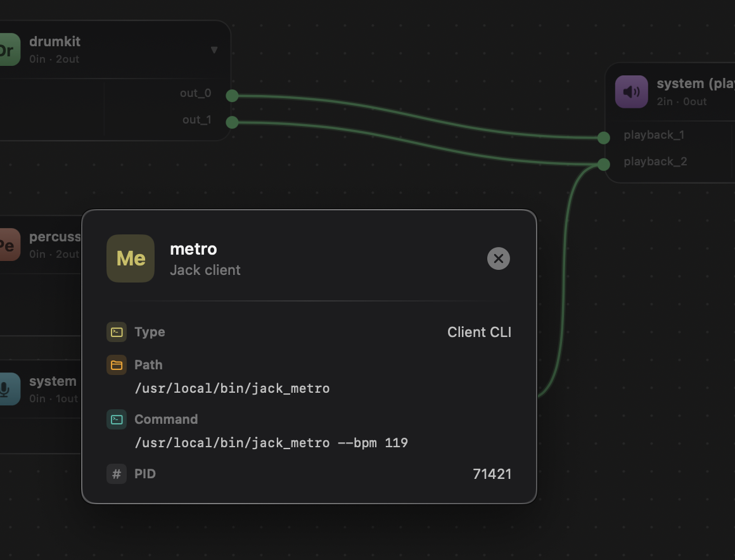Click the microphone icon on the system capture node

[x=9, y=389]
